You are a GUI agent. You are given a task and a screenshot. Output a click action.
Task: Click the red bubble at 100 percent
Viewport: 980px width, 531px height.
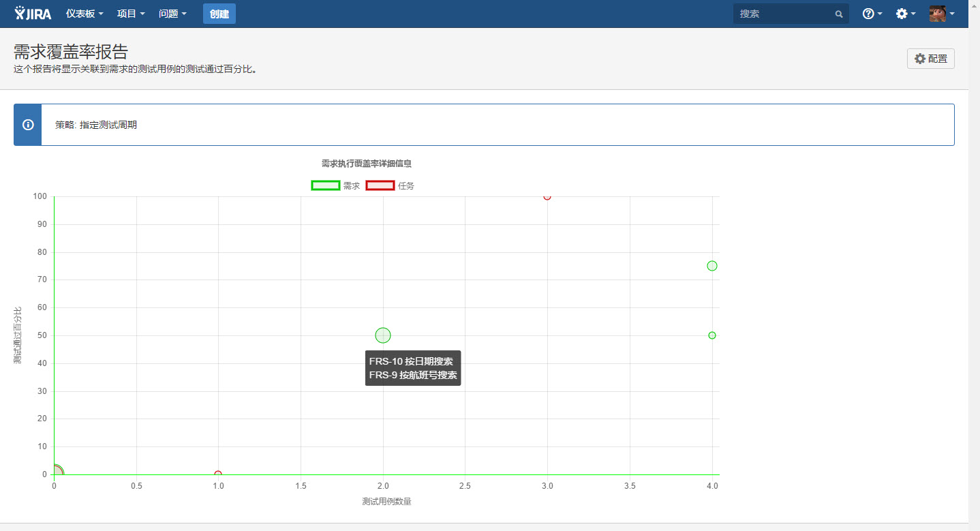click(547, 196)
